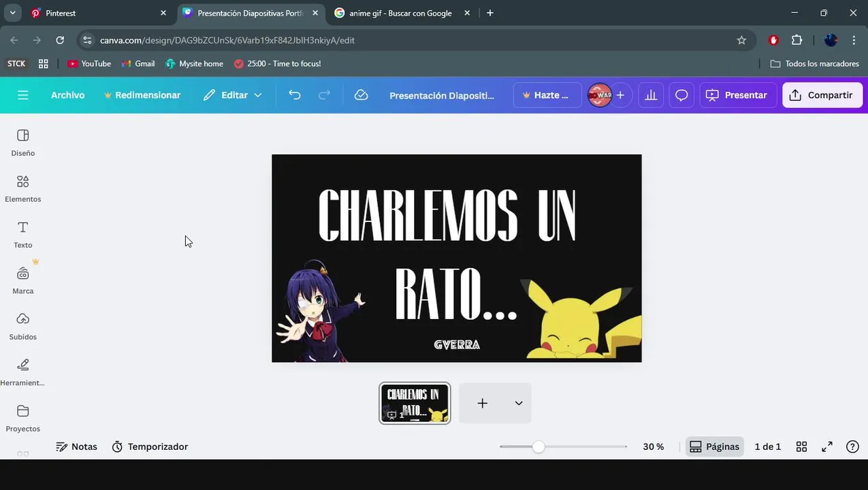Open the Proyectos folder panel
The height and width of the screenshot is (490, 868).
coord(23,418)
